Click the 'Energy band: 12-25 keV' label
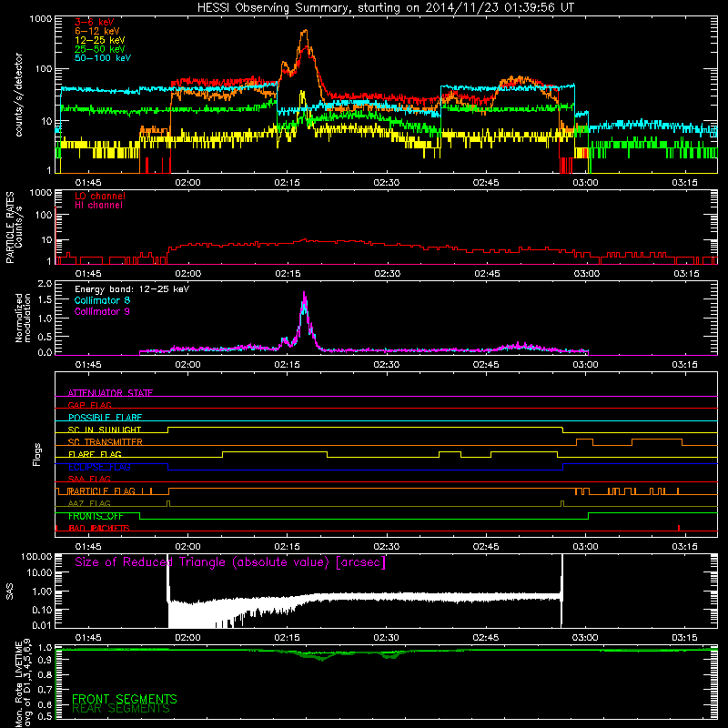Viewport: 728px width, 728px height. coord(132,289)
